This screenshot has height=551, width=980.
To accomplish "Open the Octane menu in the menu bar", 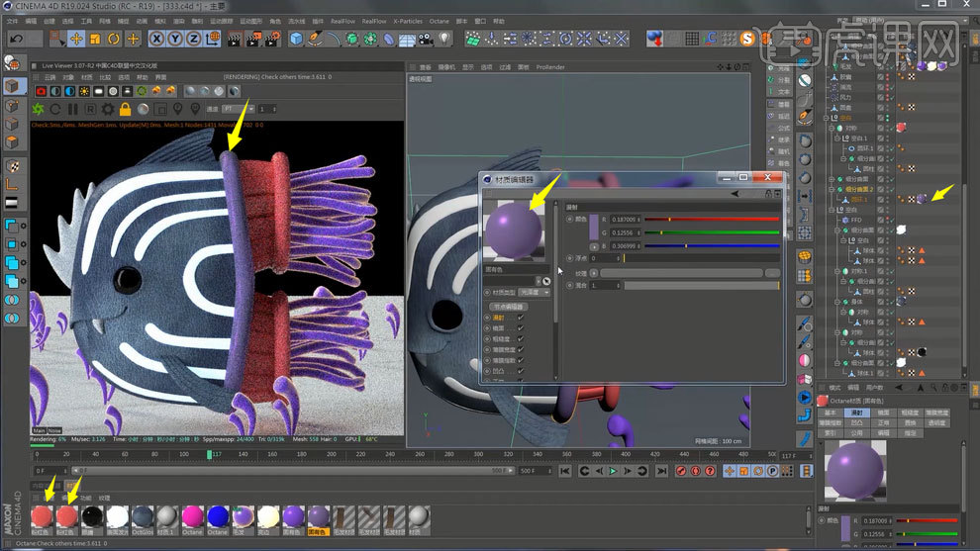I will click(x=438, y=20).
